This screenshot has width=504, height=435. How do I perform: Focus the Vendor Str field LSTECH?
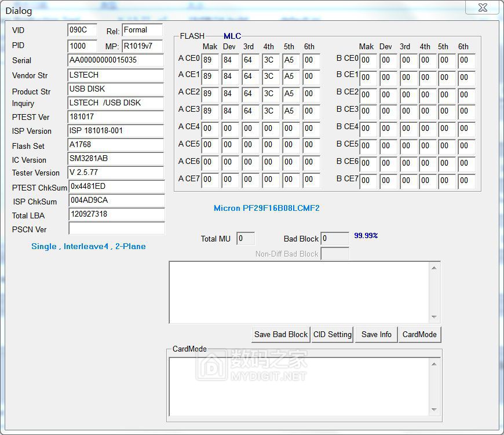coord(115,75)
